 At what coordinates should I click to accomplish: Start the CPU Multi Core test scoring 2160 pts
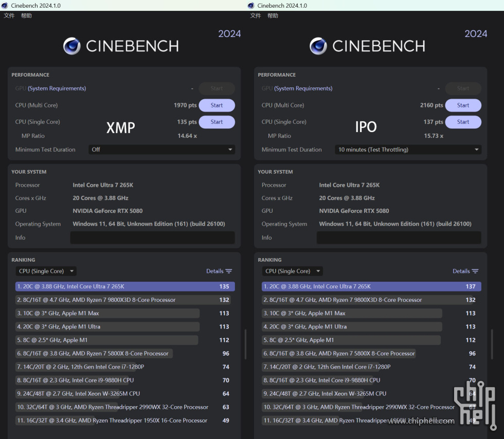463,105
